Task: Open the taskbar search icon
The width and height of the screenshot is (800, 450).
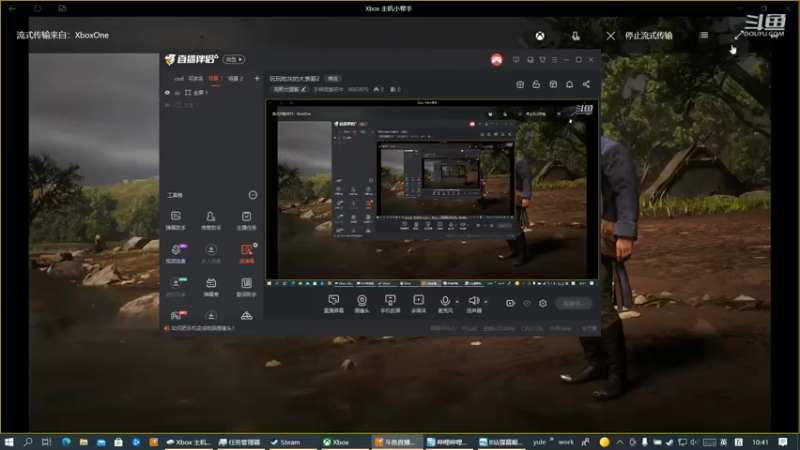Action: coord(28,442)
